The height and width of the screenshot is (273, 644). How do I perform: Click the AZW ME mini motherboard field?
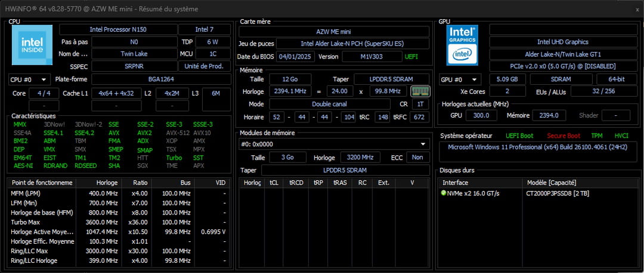pyautogui.click(x=334, y=31)
